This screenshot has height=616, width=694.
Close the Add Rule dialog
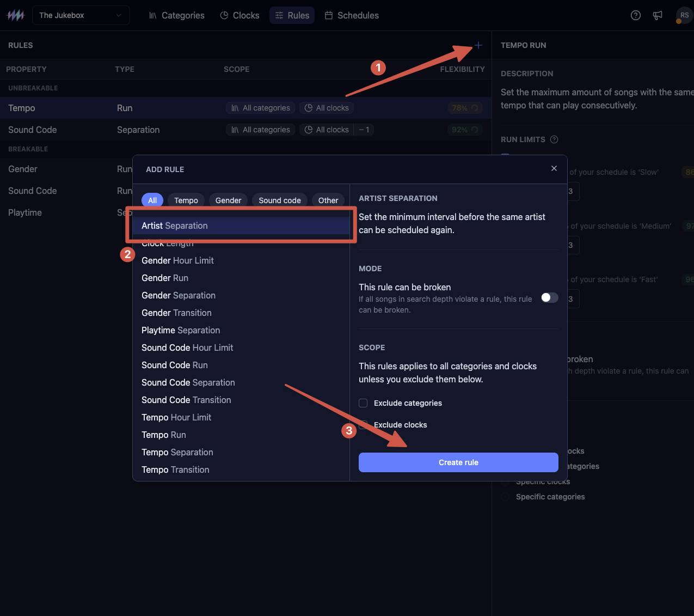pos(554,168)
